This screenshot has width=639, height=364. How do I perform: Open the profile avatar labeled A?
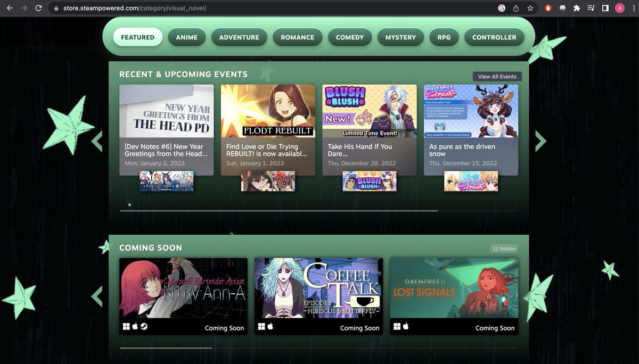620,8
